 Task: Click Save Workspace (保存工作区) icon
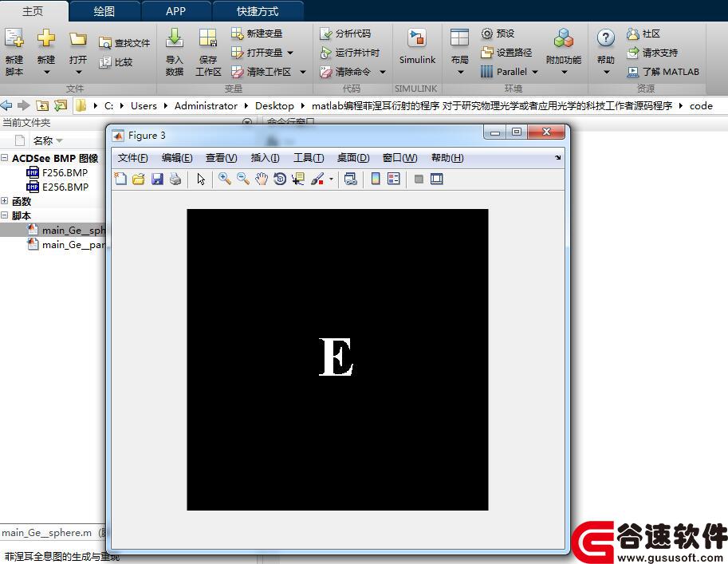(x=207, y=38)
